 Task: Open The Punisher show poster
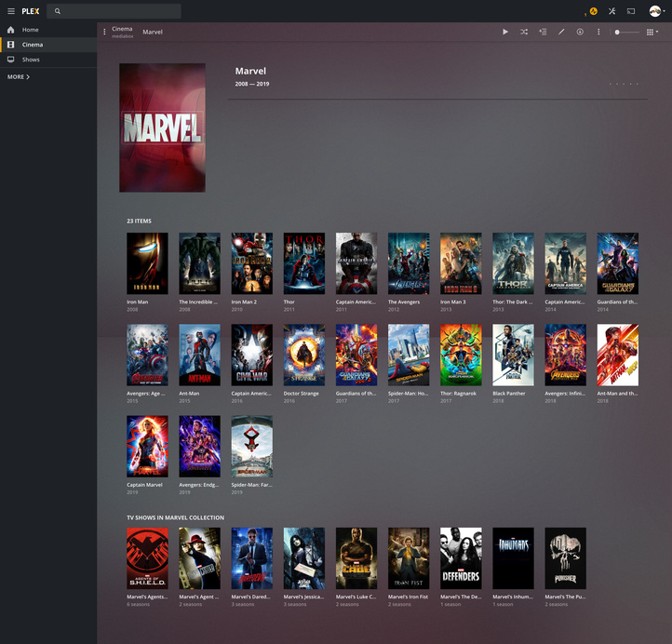tap(565, 557)
